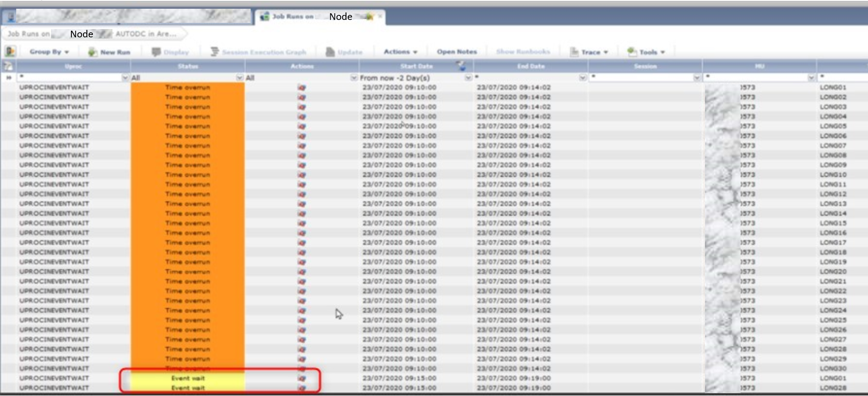Open the Group By dropdown
This screenshot has height=396, width=868.
point(49,52)
